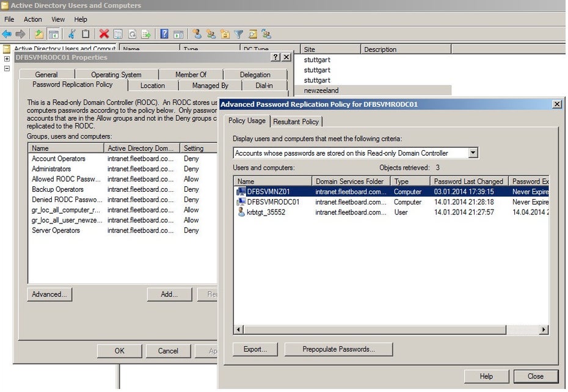This screenshot has width=568, height=392.
Task: Select the Account Operators row
Action: (x=122, y=158)
